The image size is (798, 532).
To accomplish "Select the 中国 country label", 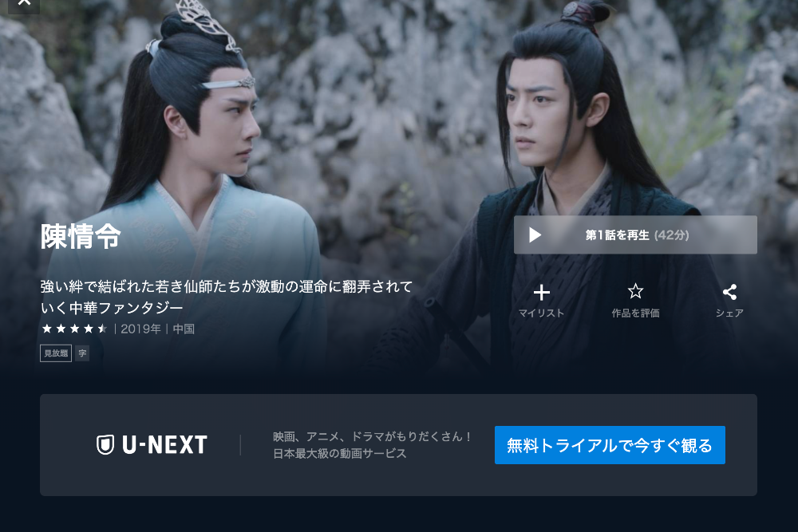I will pos(184,329).
